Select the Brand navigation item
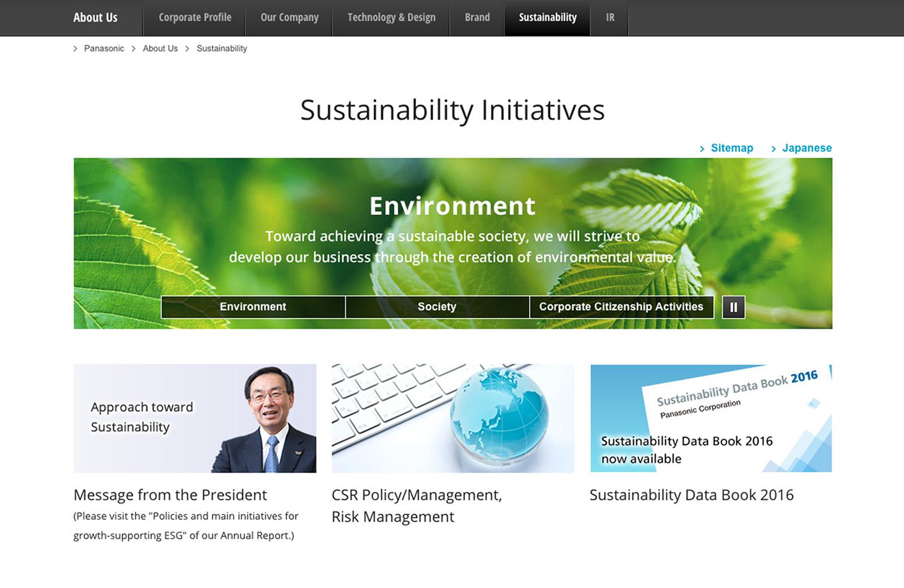Viewport: 904px width, 588px height. (477, 18)
